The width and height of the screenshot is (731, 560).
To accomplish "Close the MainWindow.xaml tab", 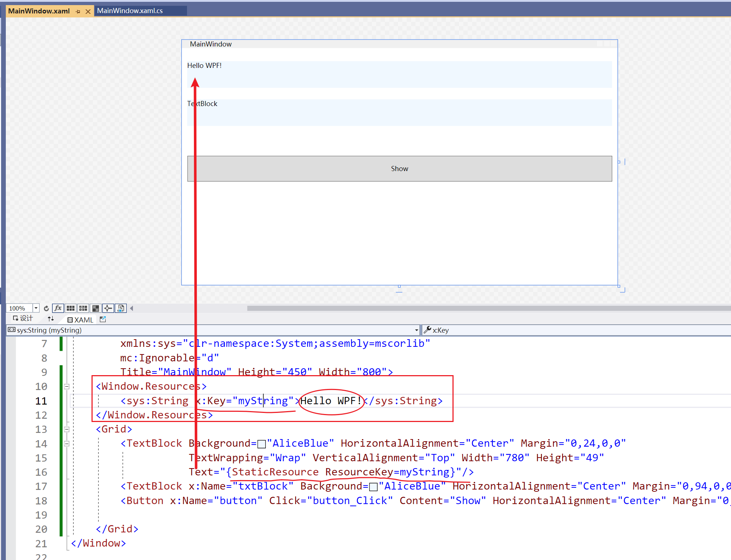I will click(88, 12).
